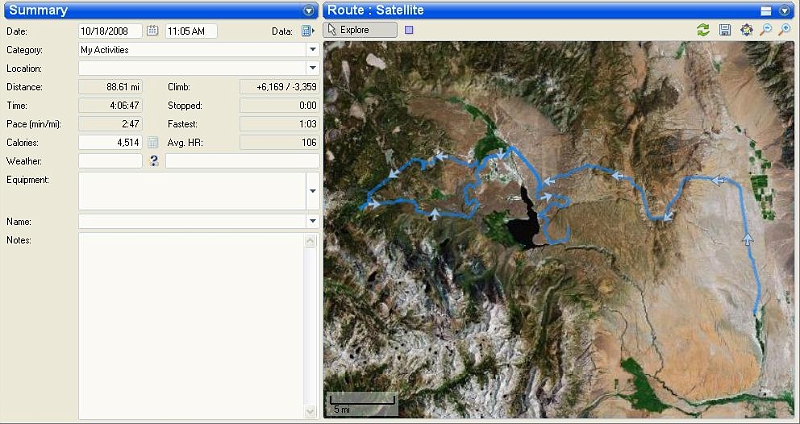Image resolution: width=800 pixels, height=424 pixels.
Task: Click the Time value 4:06:47
Action: [110, 106]
